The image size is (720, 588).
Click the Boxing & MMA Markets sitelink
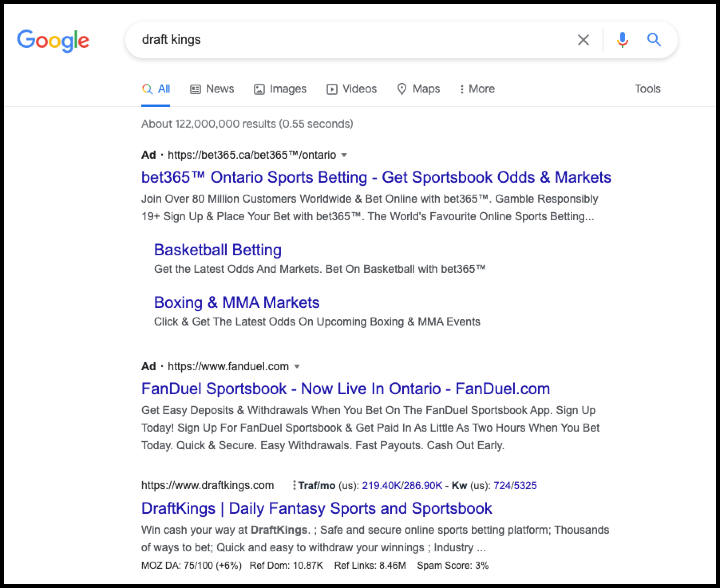tap(237, 302)
